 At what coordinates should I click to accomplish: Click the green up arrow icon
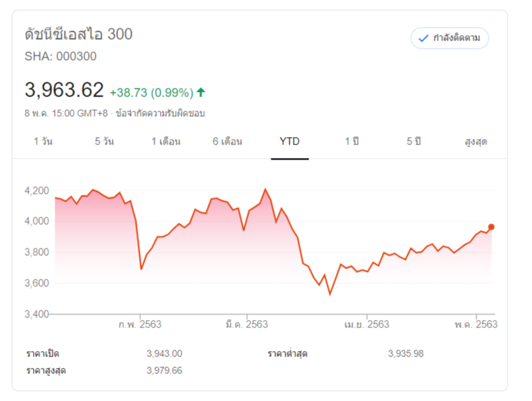tap(201, 92)
